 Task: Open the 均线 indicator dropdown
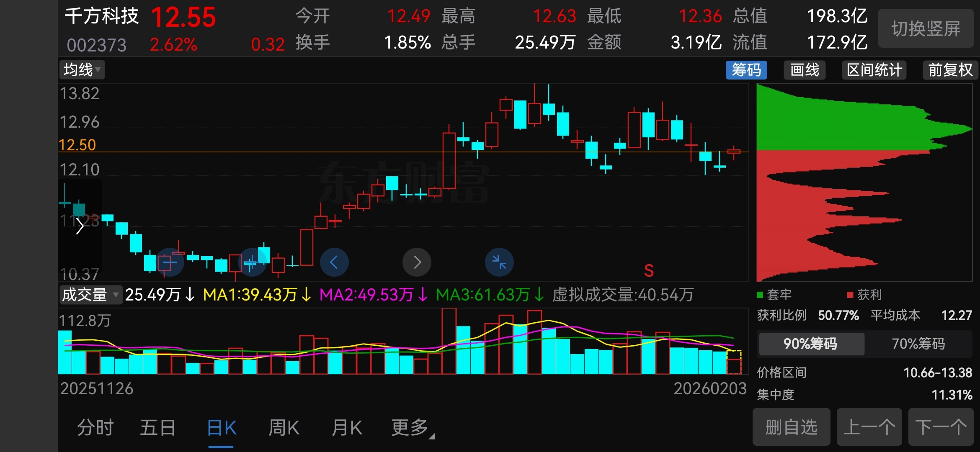pyautogui.click(x=82, y=70)
